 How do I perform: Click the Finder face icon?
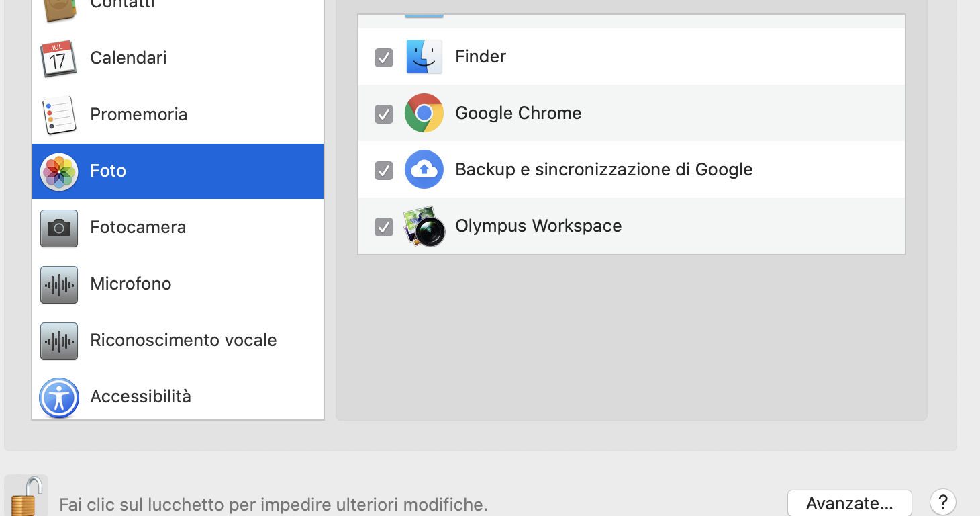point(424,56)
